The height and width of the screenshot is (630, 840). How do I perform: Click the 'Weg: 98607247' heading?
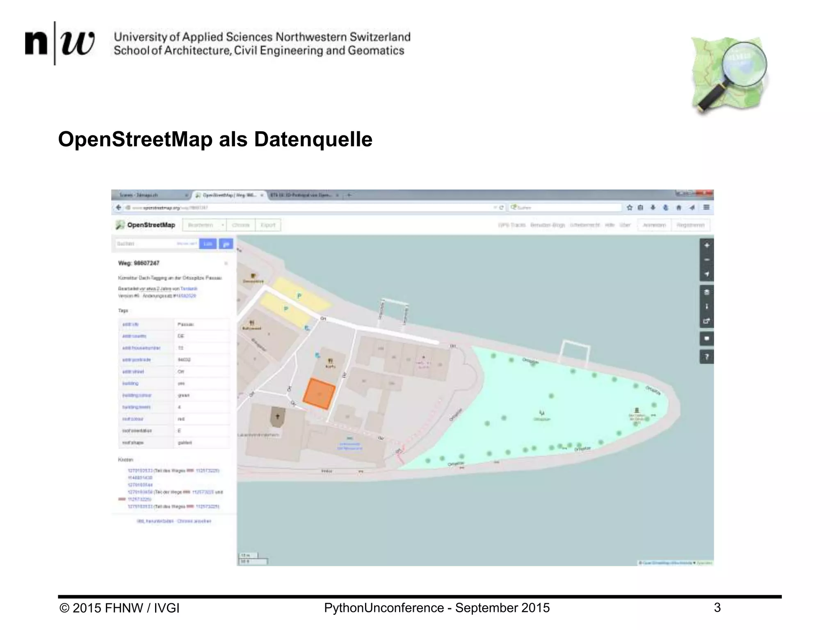[139, 263]
